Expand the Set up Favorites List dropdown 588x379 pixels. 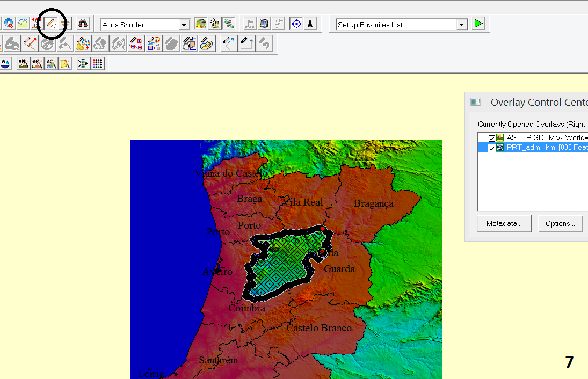pyautogui.click(x=461, y=24)
